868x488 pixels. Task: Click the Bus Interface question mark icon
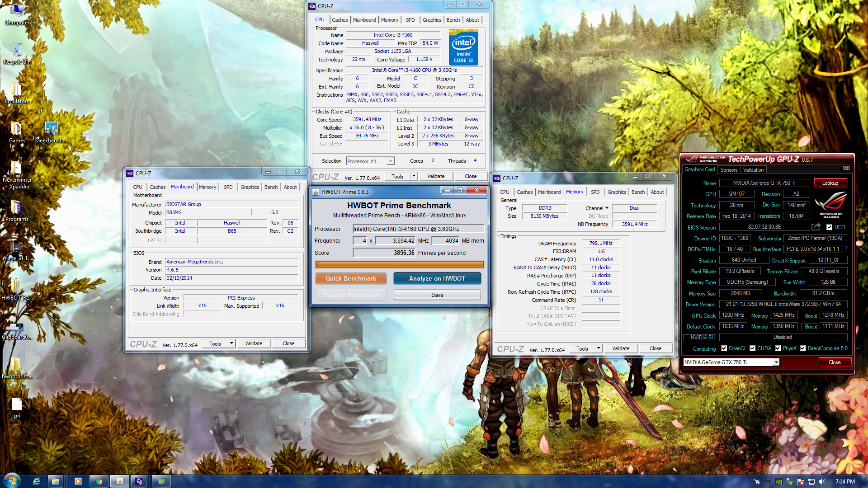coord(846,249)
